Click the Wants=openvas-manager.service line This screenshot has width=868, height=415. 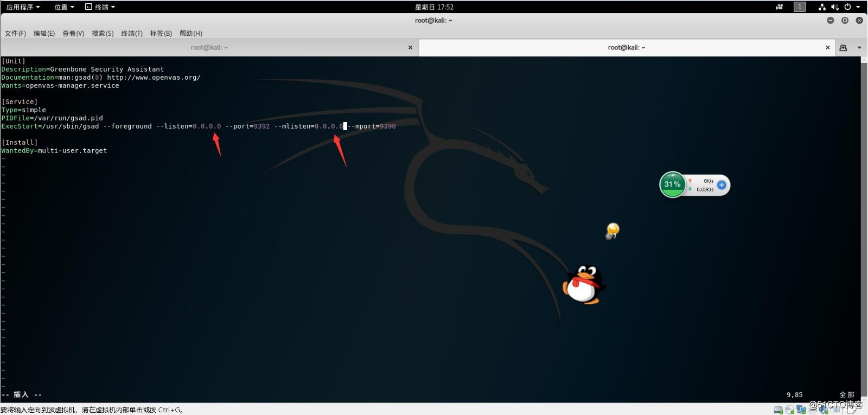click(60, 86)
